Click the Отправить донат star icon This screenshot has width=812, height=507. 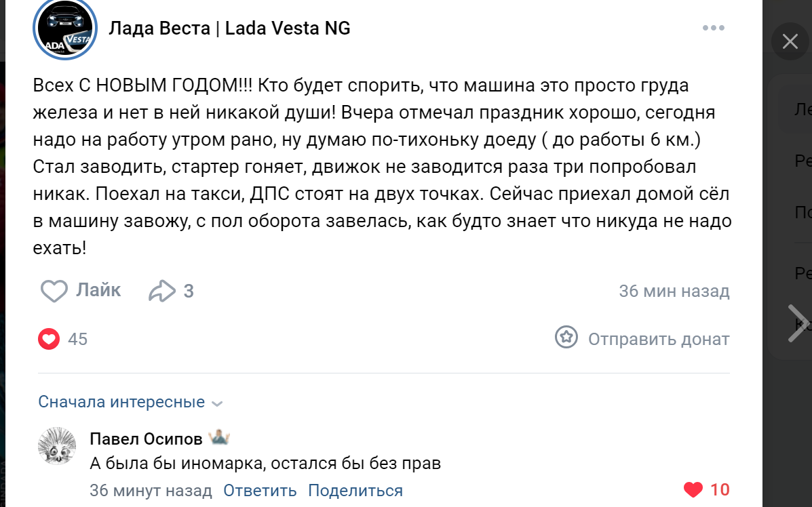(x=566, y=338)
